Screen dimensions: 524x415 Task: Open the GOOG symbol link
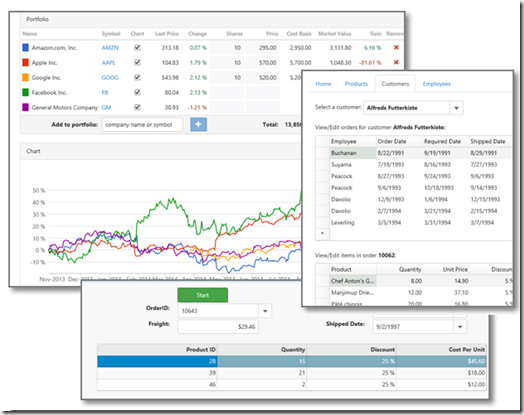pos(110,78)
